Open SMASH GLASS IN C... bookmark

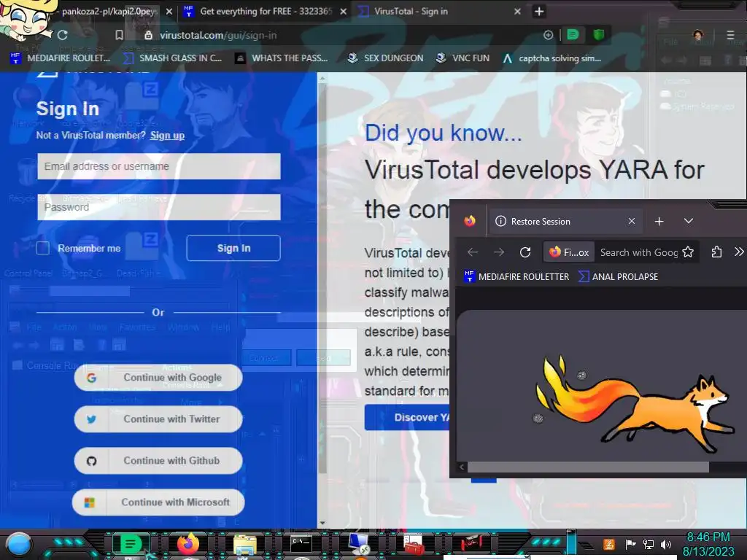point(172,58)
